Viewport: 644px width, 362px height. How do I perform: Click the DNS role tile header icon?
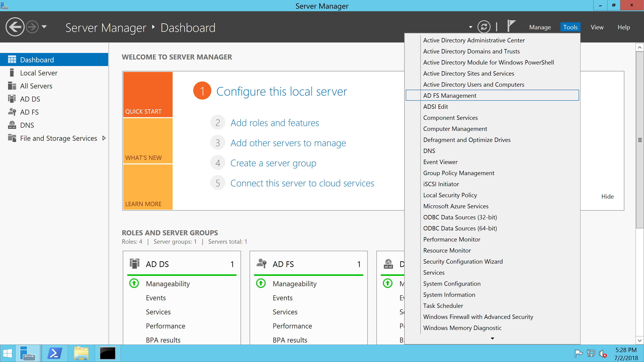pyautogui.click(x=388, y=264)
